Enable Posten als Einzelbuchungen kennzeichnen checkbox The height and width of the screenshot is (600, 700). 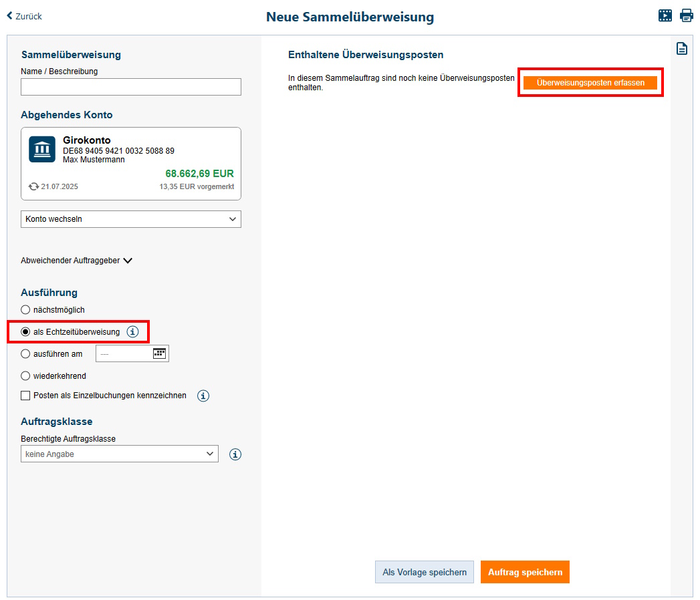coord(25,396)
